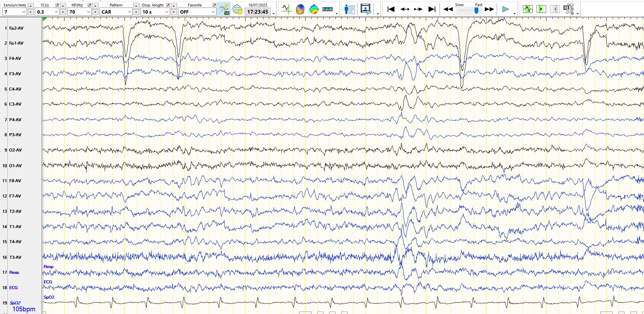Viewport: 644px width, 314px height.
Task: Edit the TC(s) setting with pencil icon
Action: click(57, 5)
